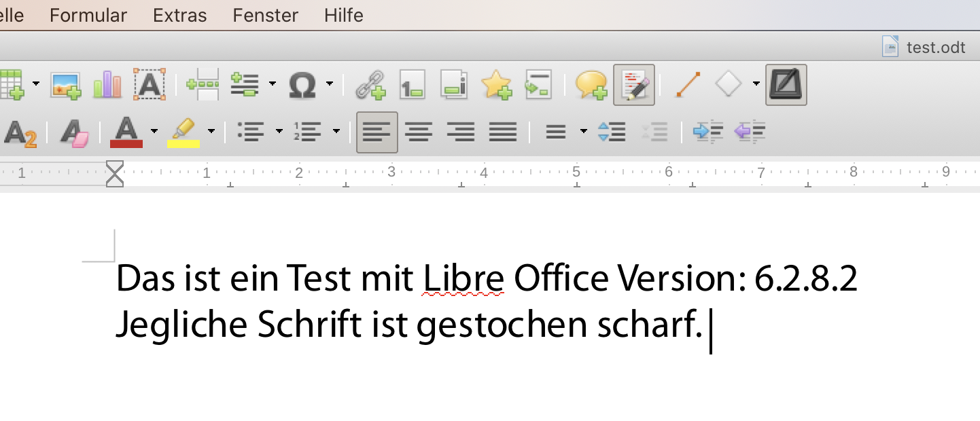This screenshot has width=980, height=421.
Task: Open the insert field dropdown arrow
Action: click(x=273, y=84)
